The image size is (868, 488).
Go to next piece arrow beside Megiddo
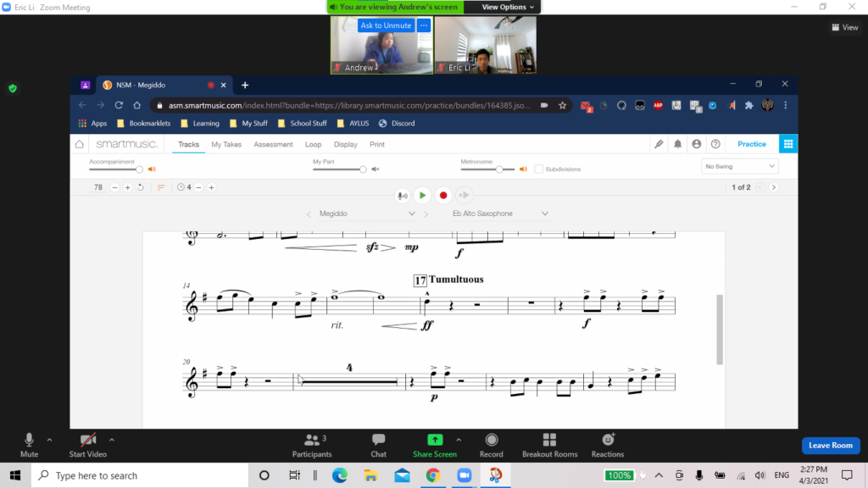click(x=426, y=214)
